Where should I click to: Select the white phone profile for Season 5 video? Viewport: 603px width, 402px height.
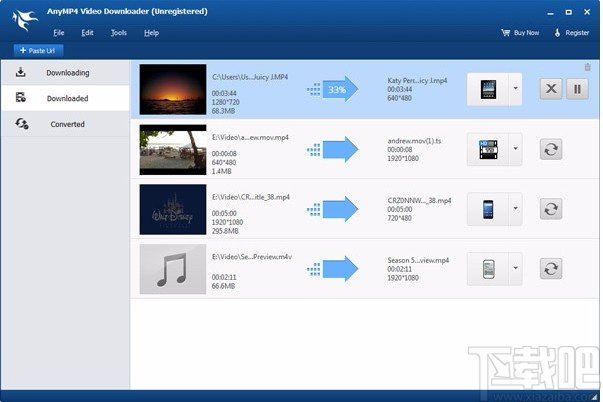pyautogui.click(x=488, y=269)
